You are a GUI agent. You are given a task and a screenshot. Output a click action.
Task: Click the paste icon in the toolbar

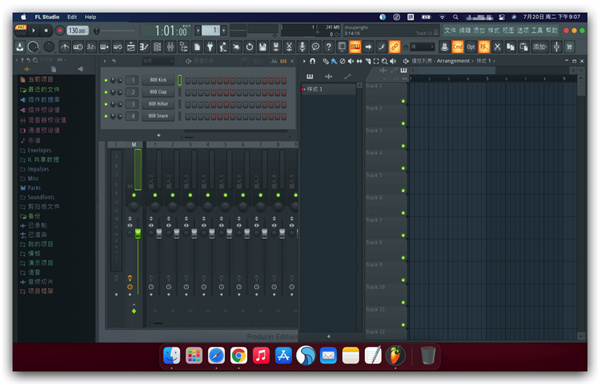pyautogui.click(x=524, y=47)
